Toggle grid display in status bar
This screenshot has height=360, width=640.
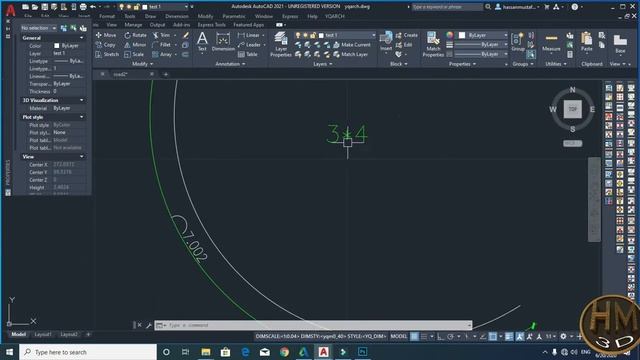(x=414, y=336)
